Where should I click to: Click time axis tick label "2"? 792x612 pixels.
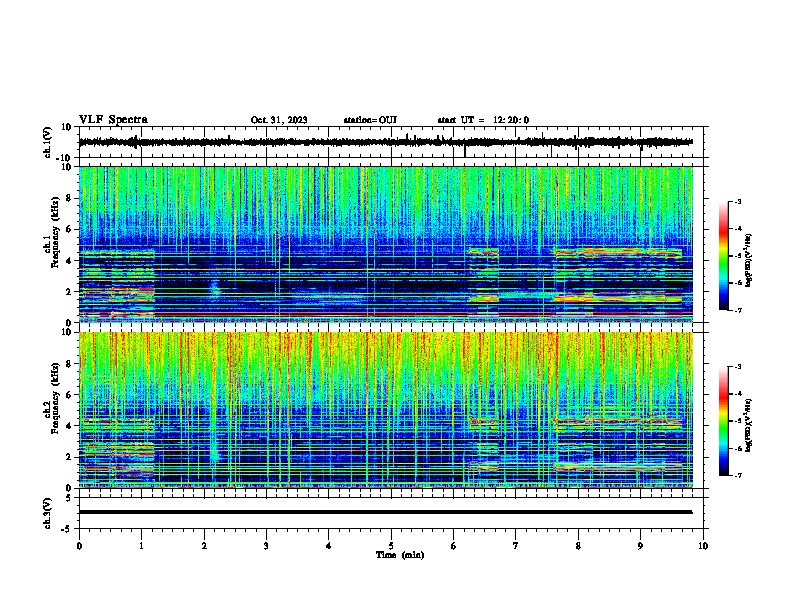pos(204,546)
